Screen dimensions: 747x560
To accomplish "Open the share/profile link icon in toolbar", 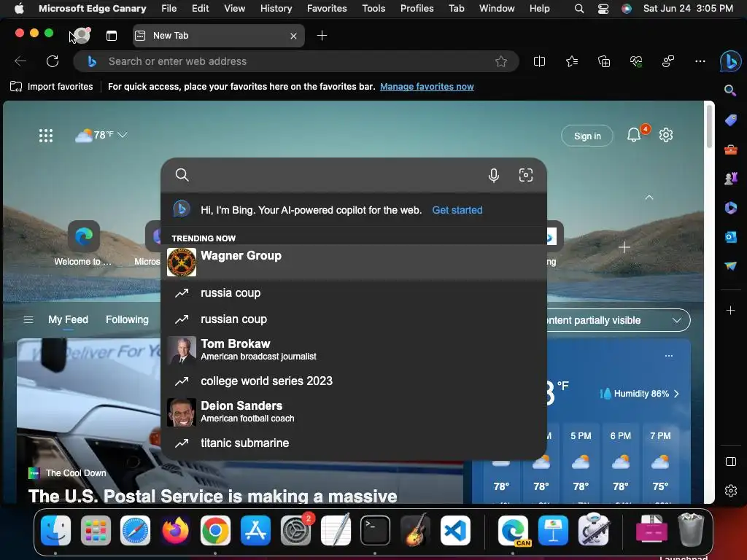I will [668, 61].
